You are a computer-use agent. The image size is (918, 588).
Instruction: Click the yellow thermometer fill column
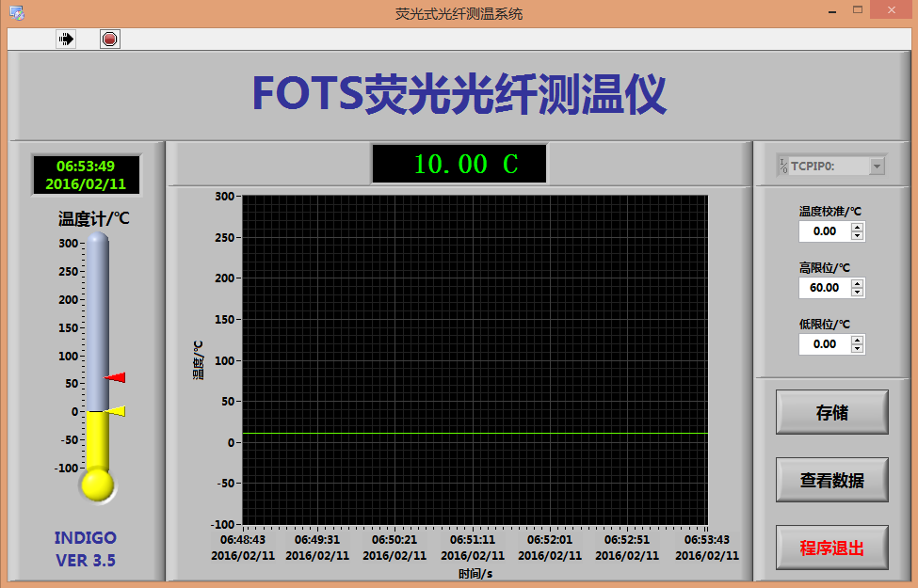(97, 441)
